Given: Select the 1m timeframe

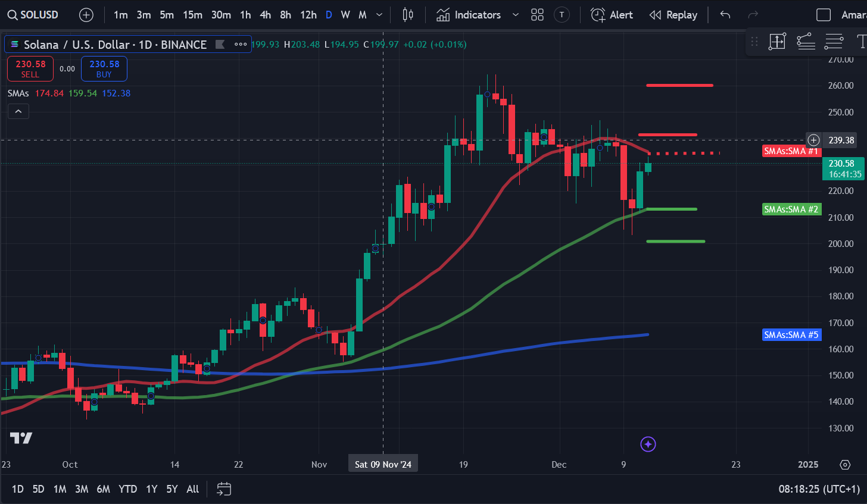Looking at the screenshot, I should click(x=121, y=15).
